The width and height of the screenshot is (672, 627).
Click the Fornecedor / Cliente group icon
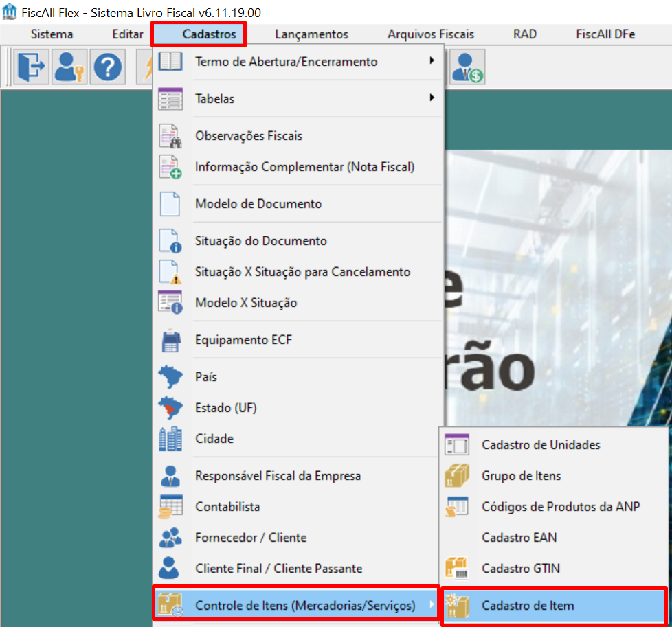170,538
